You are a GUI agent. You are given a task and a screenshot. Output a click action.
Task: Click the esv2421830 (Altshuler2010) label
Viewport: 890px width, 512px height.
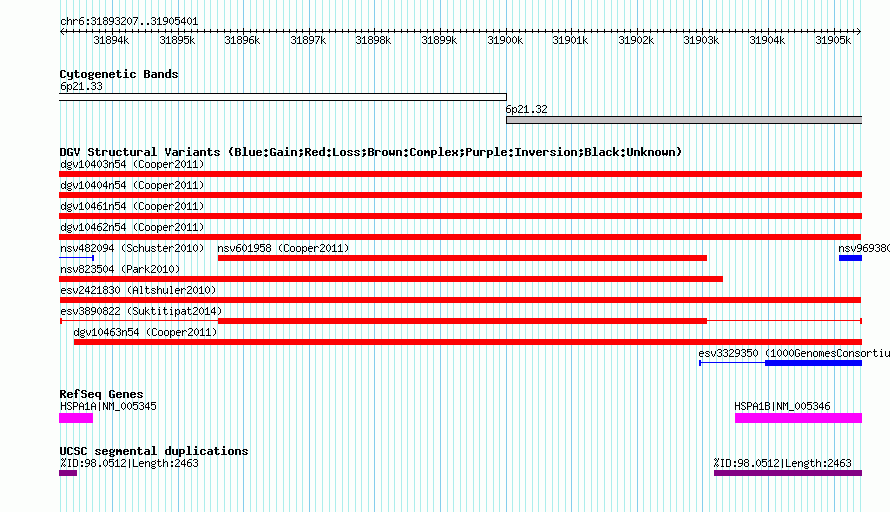(x=138, y=291)
